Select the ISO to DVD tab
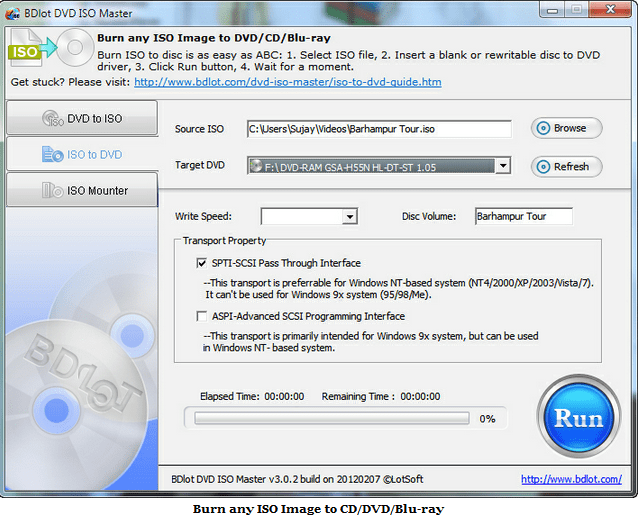Image resolution: width=640 pixels, height=520 pixels. 82,154
